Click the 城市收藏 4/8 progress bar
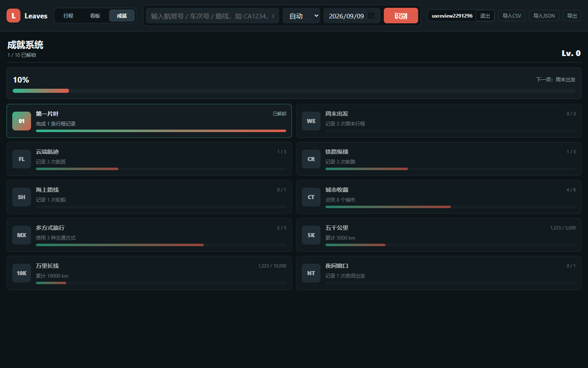Image resolution: width=588 pixels, height=368 pixels. tap(450, 207)
